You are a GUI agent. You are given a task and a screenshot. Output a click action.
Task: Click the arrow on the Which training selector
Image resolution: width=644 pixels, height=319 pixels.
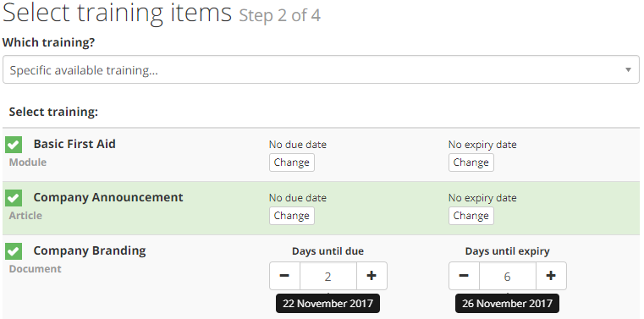628,69
